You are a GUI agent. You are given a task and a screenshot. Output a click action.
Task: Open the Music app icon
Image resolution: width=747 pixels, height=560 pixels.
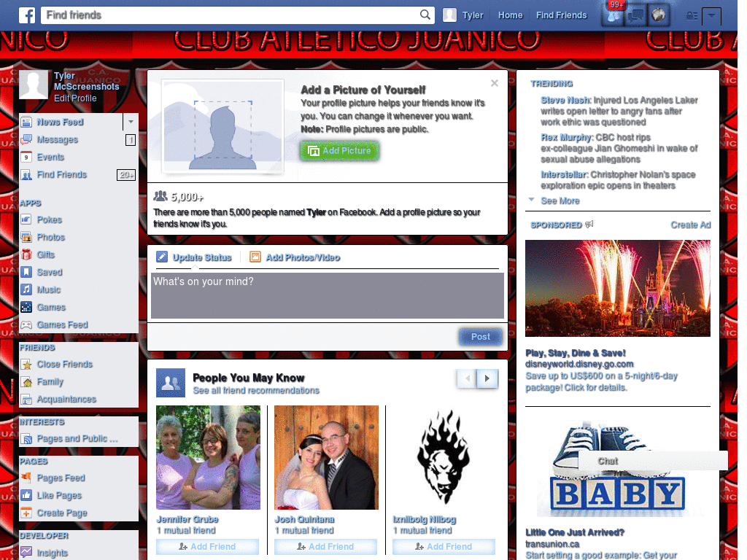[x=27, y=289]
